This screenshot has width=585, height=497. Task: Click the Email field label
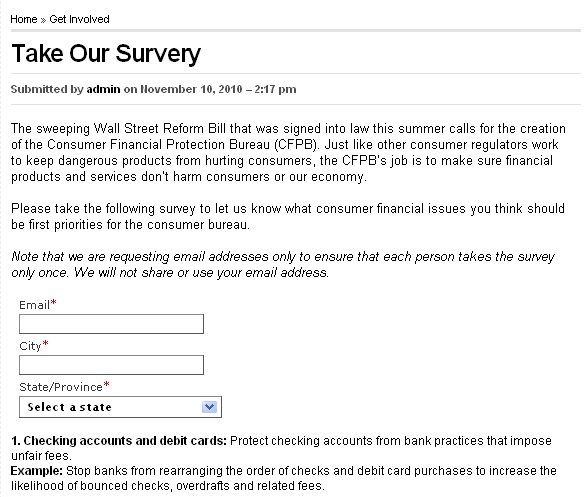pyautogui.click(x=34, y=305)
